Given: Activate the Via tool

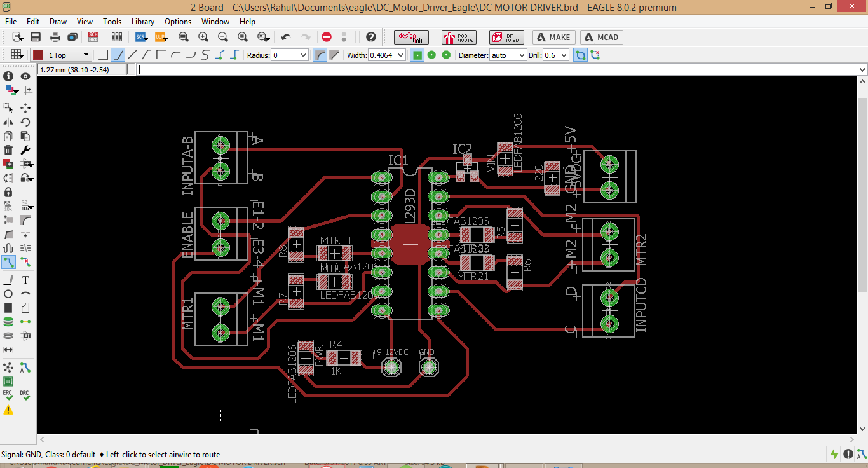Looking at the screenshot, I should (8, 322).
